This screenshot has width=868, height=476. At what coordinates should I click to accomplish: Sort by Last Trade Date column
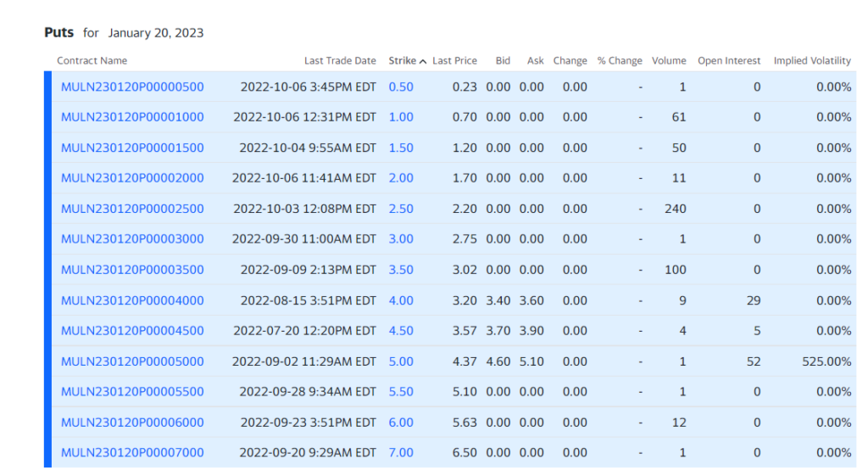coord(340,61)
